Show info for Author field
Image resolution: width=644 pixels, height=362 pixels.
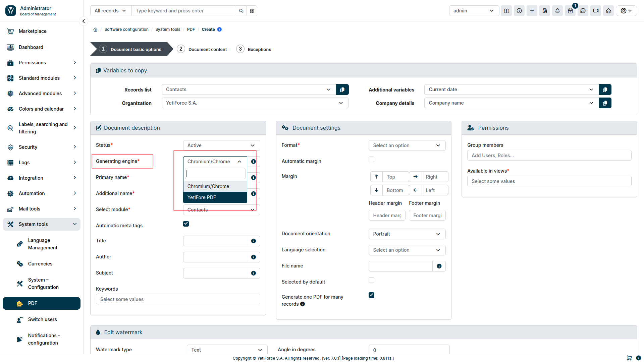pyautogui.click(x=254, y=257)
